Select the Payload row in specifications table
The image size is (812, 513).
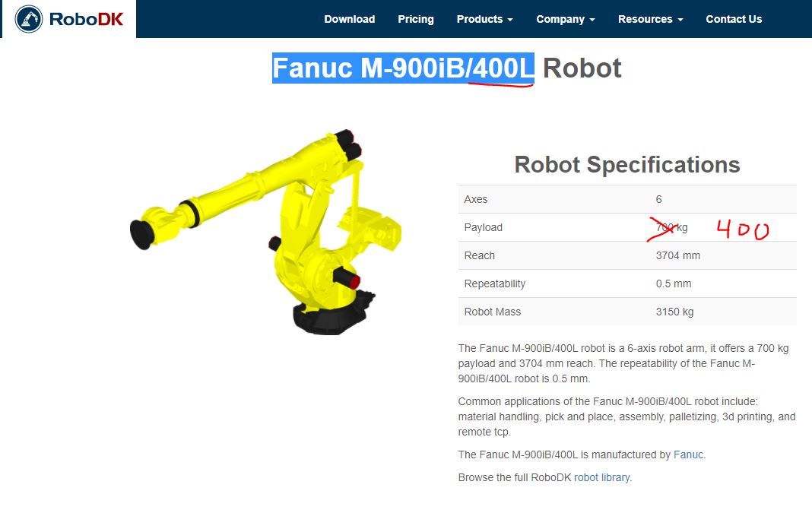click(x=627, y=227)
